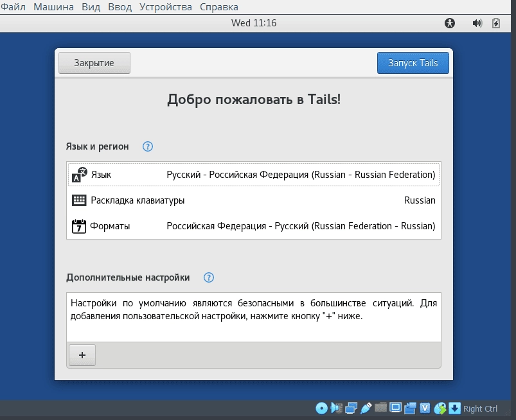The image size is (516, 420).
Task: Click the Russian keyboard layout value
Action: (x=420, y=200)
